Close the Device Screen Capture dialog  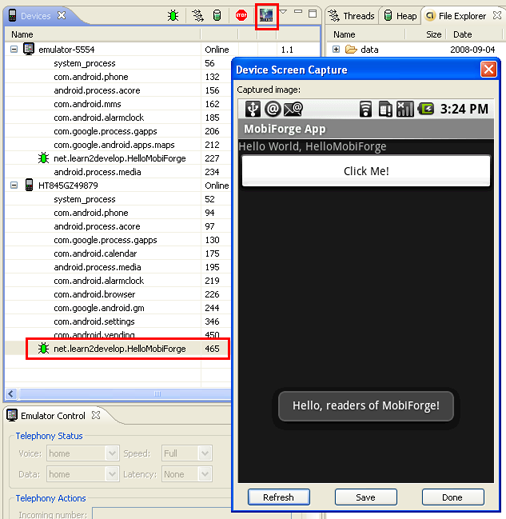pos(488,70)
